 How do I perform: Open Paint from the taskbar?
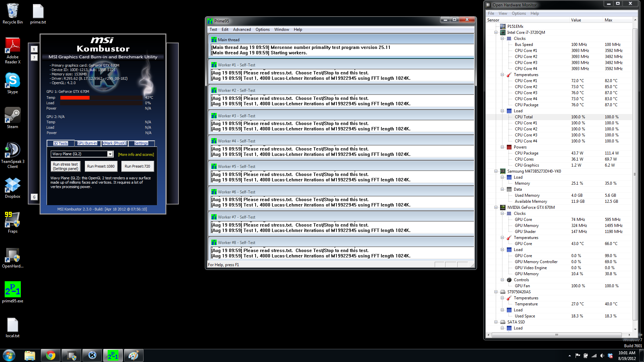pos(134,355)
